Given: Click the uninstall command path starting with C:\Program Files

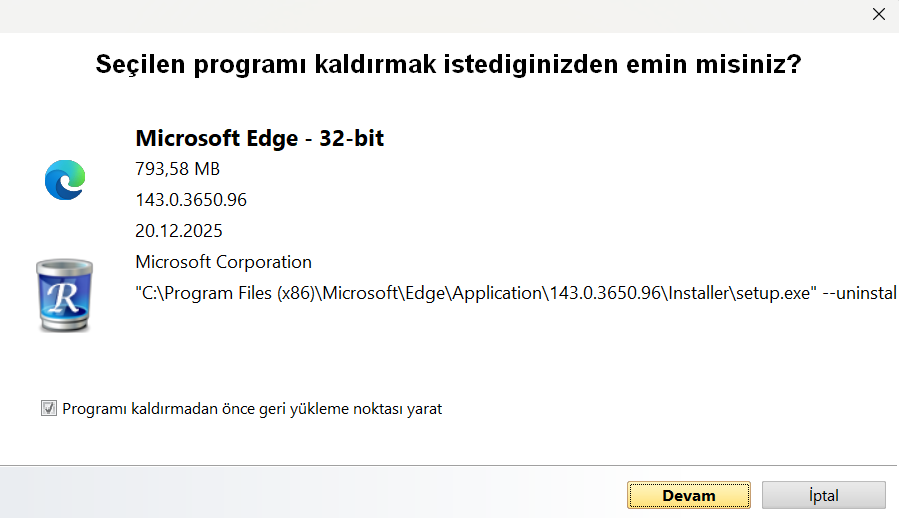Looking at the screenshot, I should [x=400, y=293].
